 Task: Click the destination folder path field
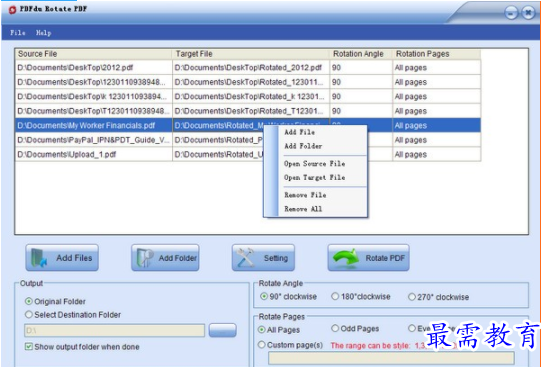pos(114,330)
